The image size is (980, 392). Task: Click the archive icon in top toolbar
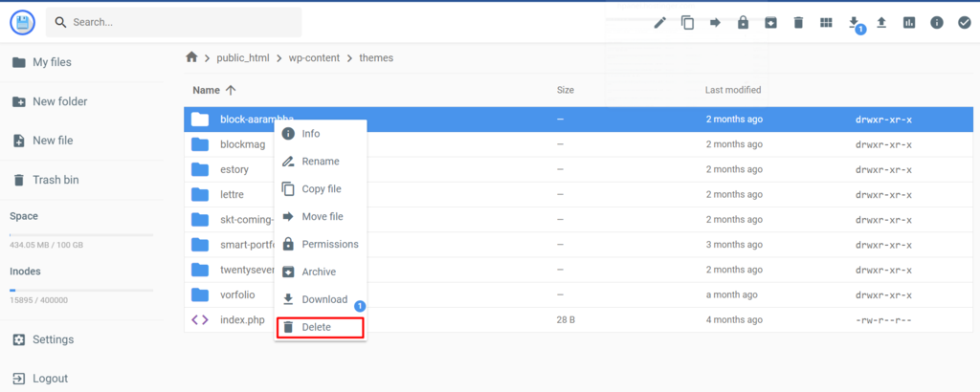pos(770,23)
